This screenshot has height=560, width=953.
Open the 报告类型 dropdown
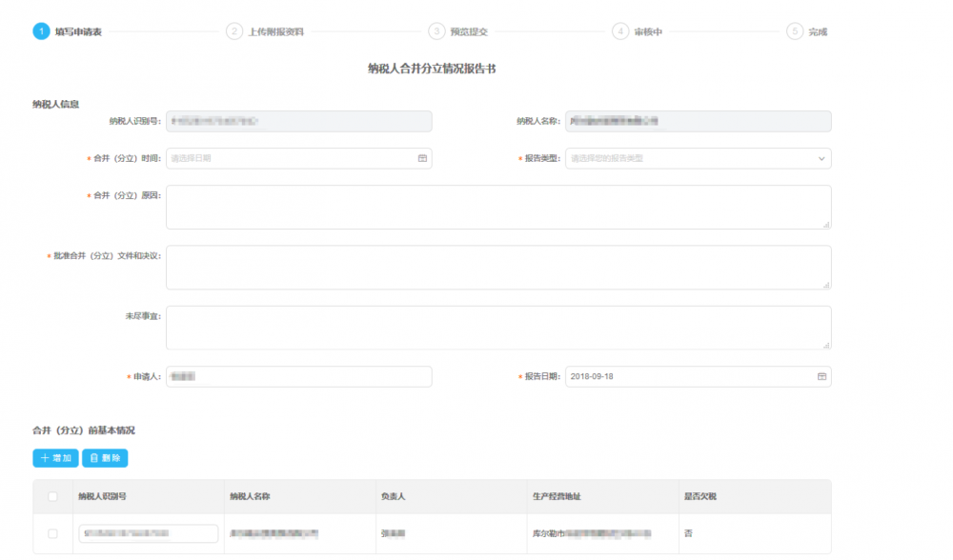point(697,158)
